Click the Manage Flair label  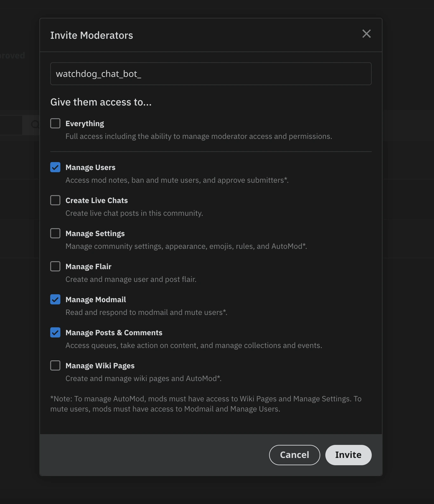click(88, 267)
